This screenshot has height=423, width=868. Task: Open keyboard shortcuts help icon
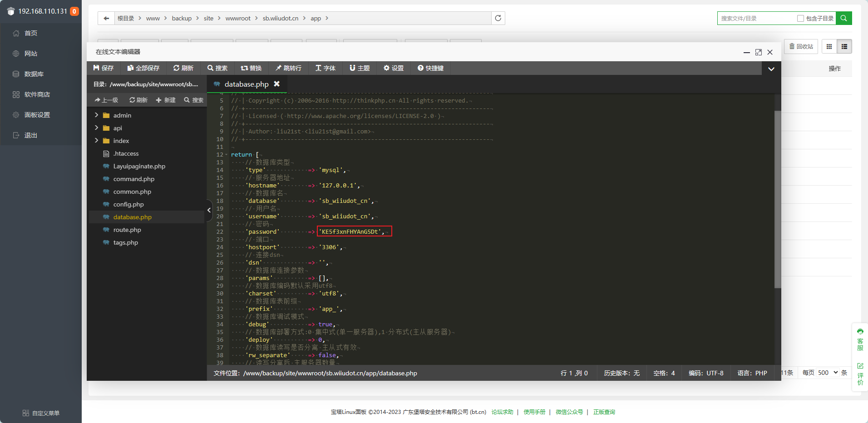[x=420, y=68]
